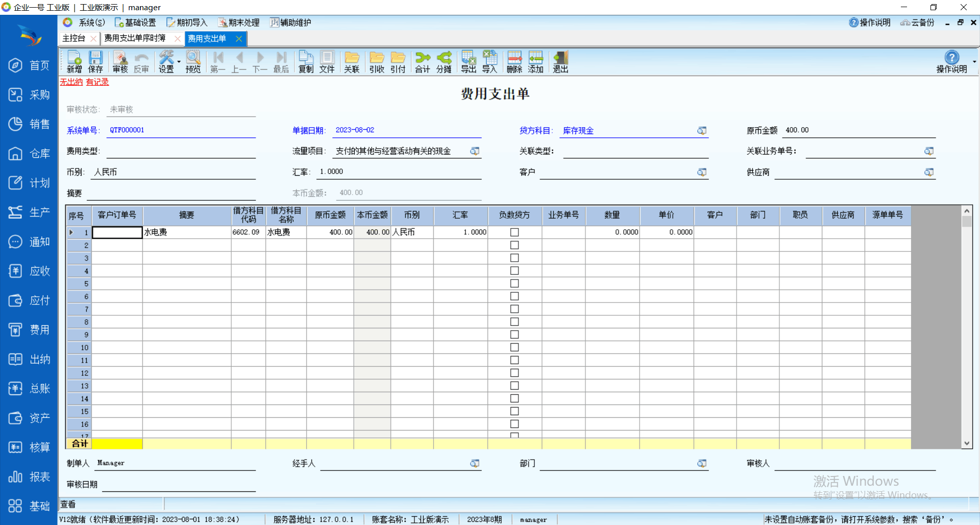980x525 pixels.
Task: Click the 复制 (Copy) toolbar icon
Action: pyautogui.click(x=306, y=62)
